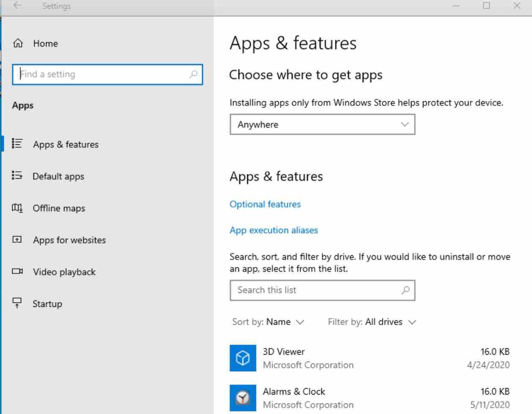
Task: Expand the Sort by Name dropdown
Action: [268, 322]
